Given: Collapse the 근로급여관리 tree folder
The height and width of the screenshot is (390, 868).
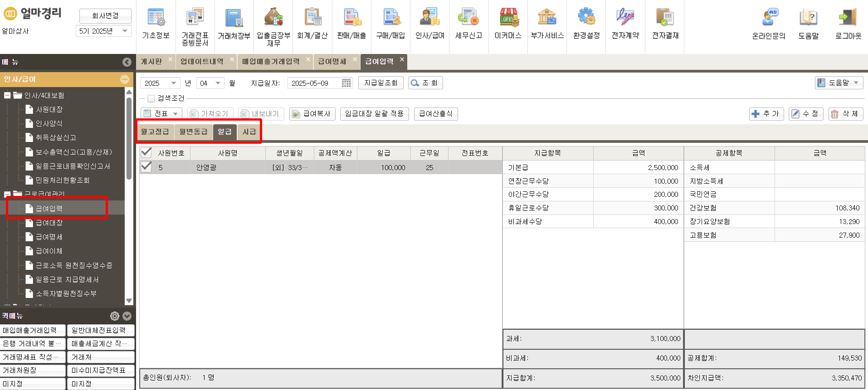Looking at the screenshot, I should pos(7,194).
